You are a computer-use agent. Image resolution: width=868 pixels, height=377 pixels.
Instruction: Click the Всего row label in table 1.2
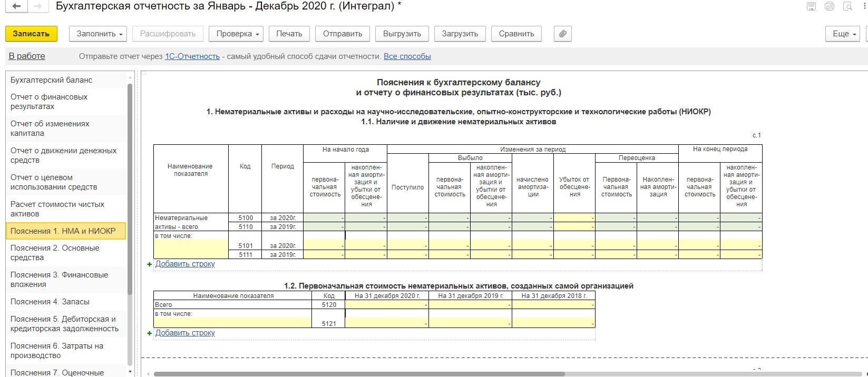[x=233, y=305]
